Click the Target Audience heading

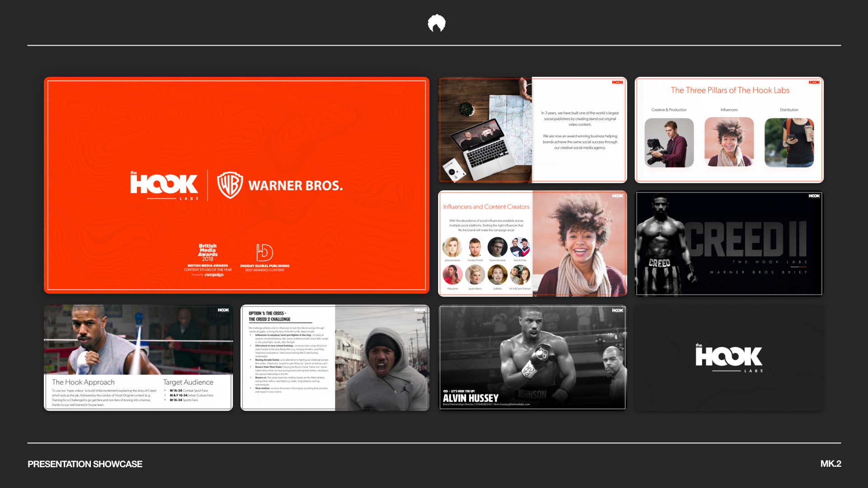pos(188,382)
